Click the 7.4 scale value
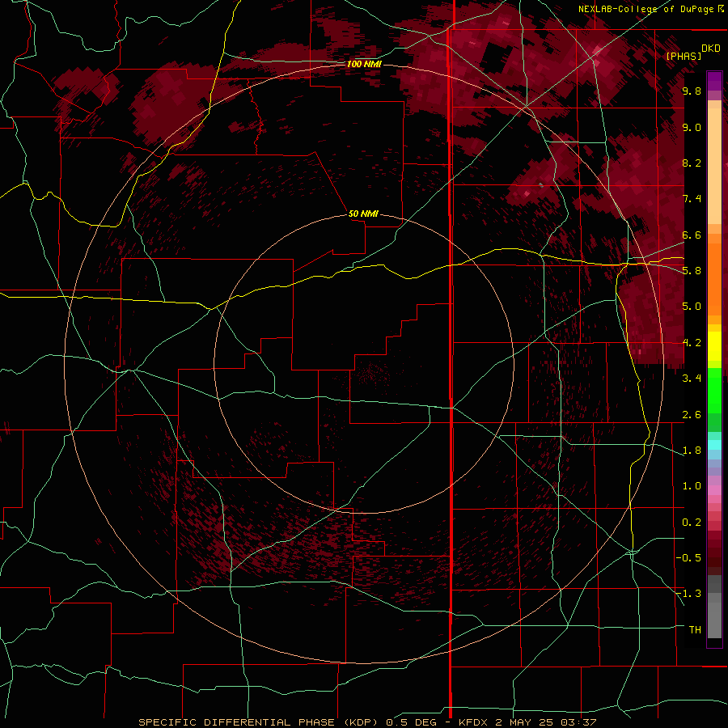 (692, 199)
